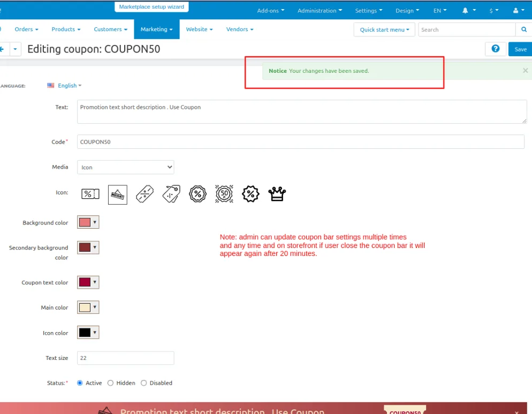
Task: Open the Administration menu
Action: point(320,11)
